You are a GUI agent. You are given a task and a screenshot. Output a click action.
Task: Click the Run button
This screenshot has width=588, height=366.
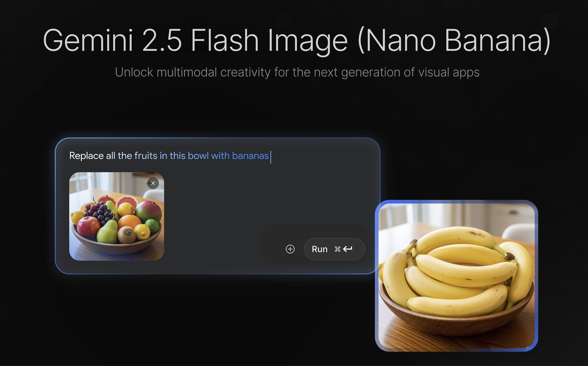pos(334,249)
